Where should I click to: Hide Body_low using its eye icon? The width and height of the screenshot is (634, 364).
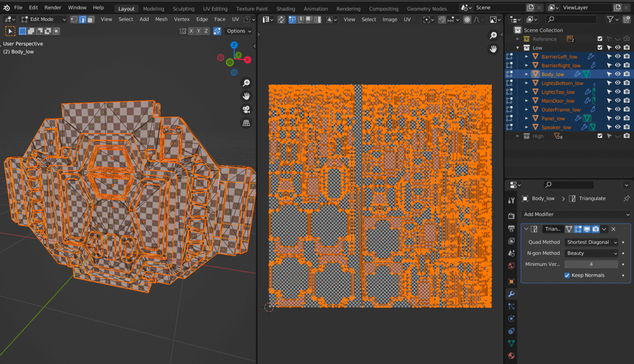point(618,74)
